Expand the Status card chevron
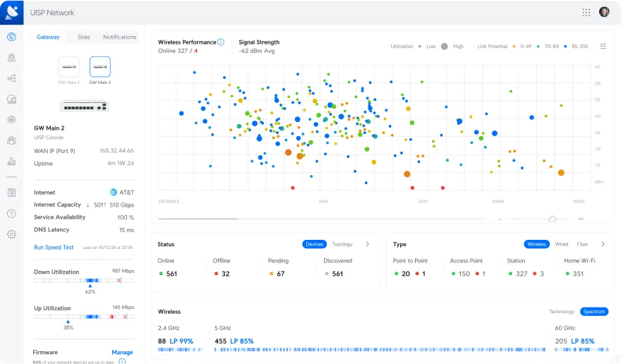 [x=368, y=244]
